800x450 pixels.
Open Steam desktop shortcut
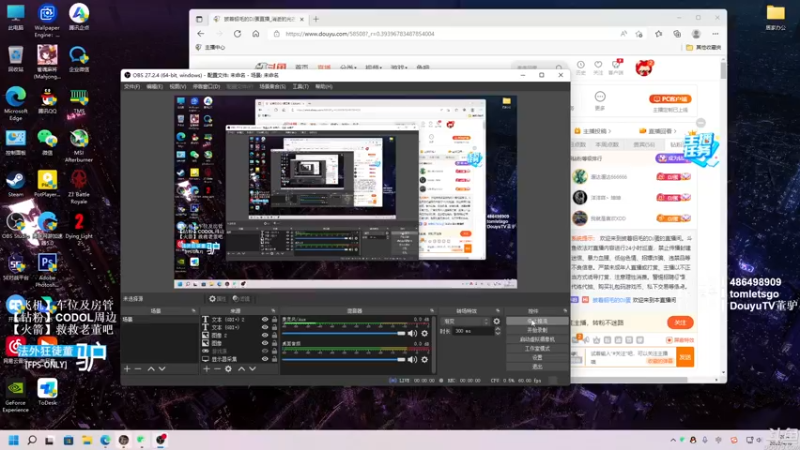tap(15, 185)
